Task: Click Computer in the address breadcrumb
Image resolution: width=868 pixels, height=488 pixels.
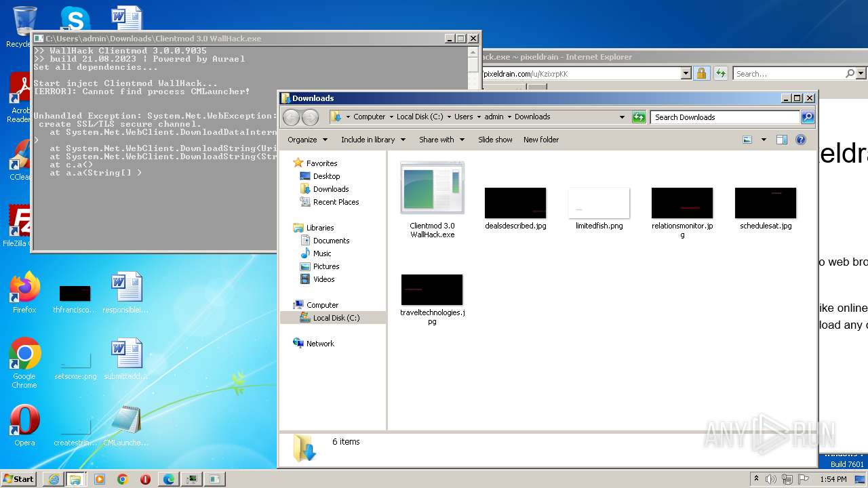Action: (x=369, y=117)
